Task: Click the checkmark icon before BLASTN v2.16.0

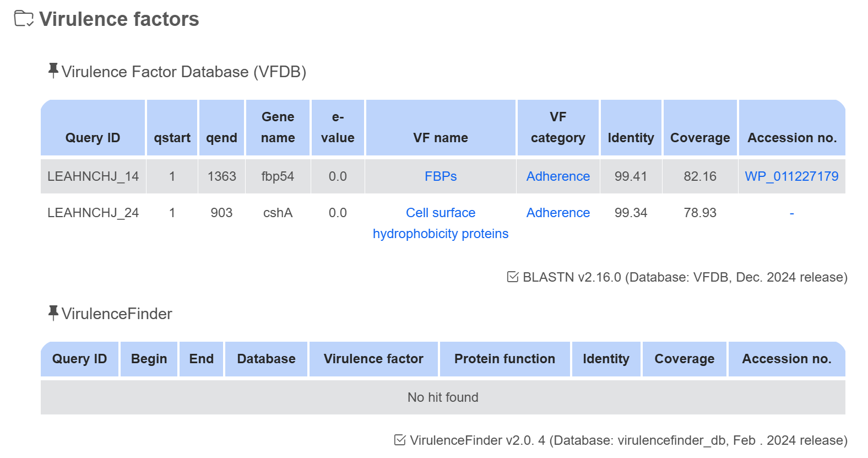Action: tap(512, 277)
